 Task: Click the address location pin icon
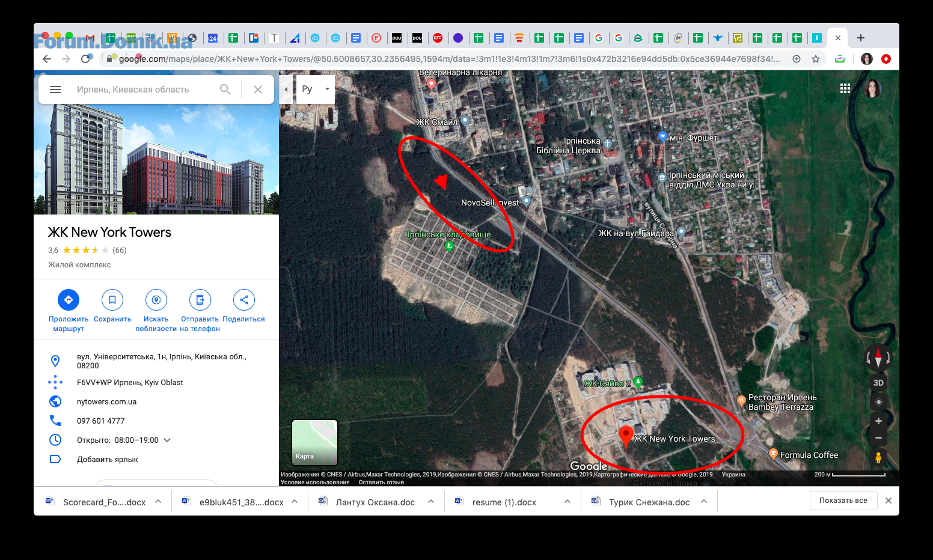coord(55,361)
